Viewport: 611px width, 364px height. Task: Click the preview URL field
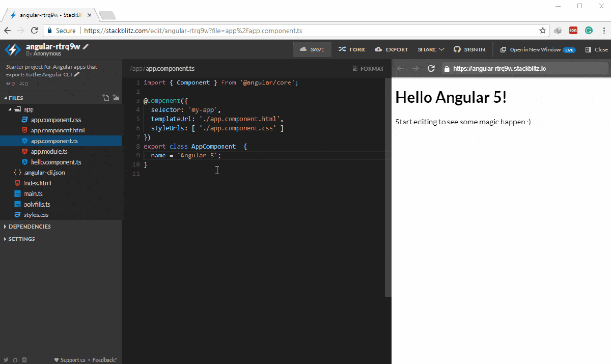[x=525, y=68]
